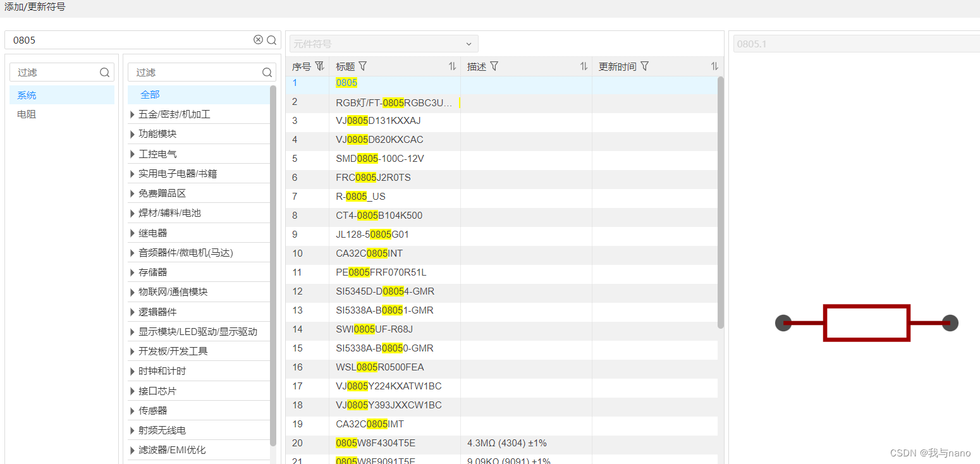Select the VJ0805Y393JXXCW1BC result

pos(501,407)
